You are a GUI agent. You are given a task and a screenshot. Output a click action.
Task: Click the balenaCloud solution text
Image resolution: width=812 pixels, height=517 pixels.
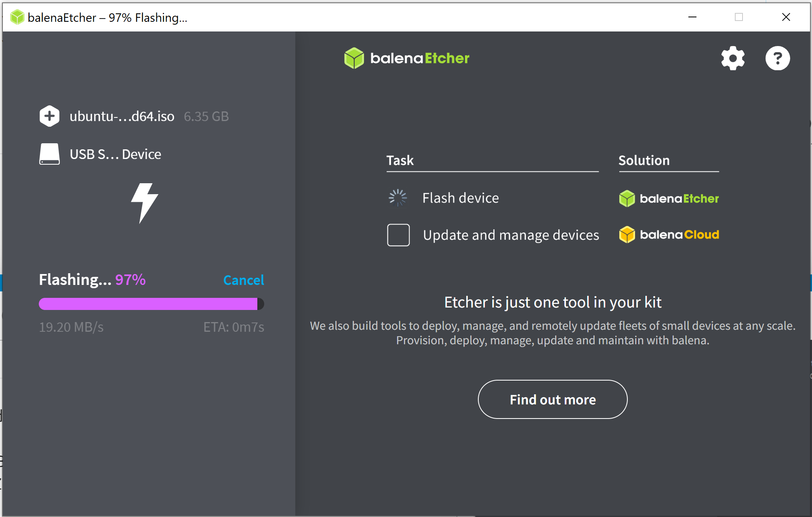[679, 234]
